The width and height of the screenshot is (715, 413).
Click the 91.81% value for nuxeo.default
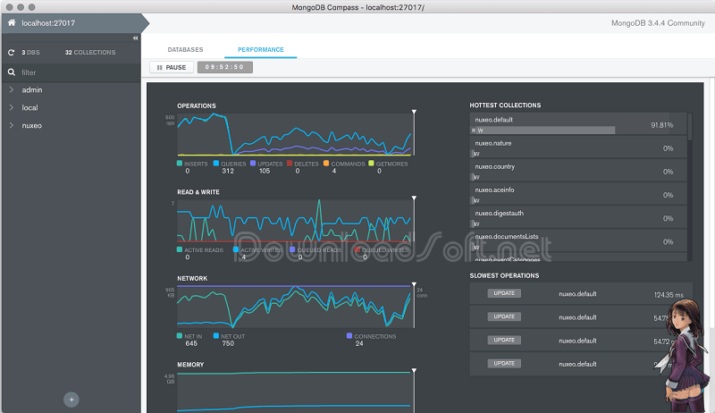662,125
